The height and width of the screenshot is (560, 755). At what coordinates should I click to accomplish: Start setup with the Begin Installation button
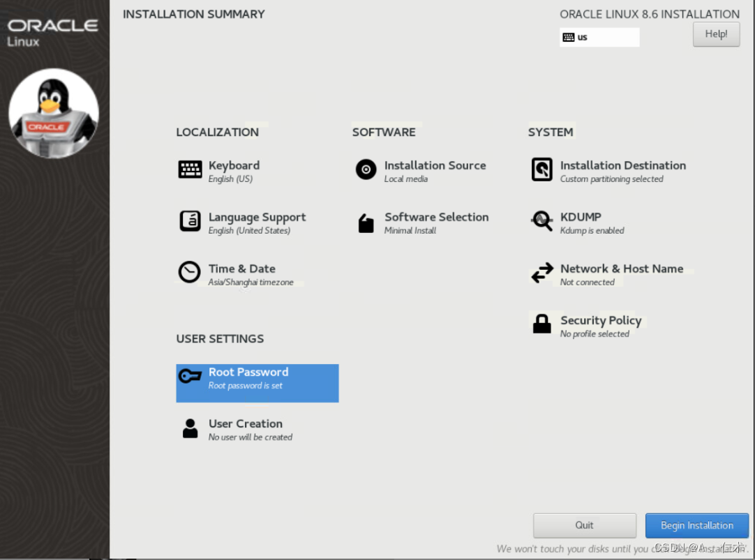coord(697,525)
